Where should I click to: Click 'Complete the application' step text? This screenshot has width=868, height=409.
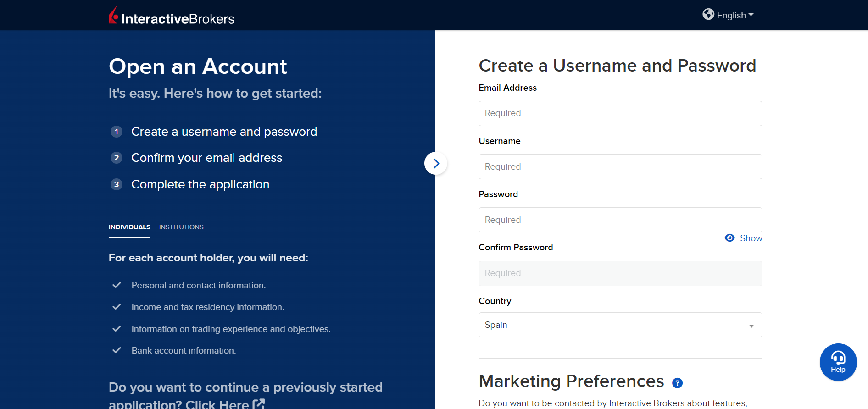pyautogui.click(x=200, y=184)
